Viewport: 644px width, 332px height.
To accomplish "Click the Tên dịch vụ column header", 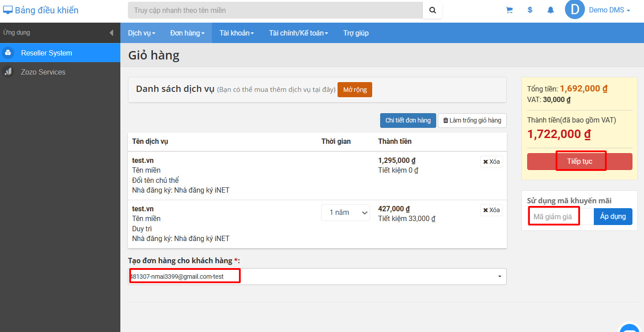I will (150, 142).
